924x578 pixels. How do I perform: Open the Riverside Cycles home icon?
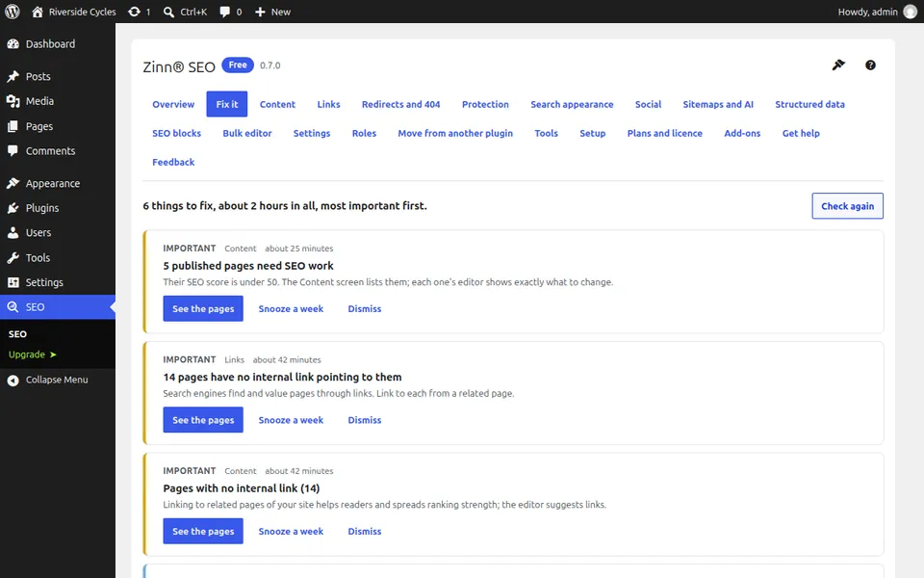38,12
